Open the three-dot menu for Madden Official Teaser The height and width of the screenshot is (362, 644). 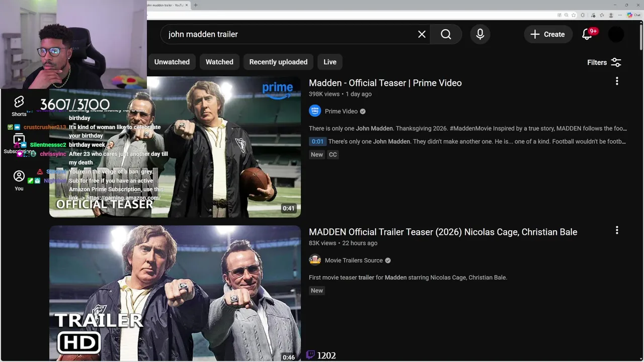(617, 81)
